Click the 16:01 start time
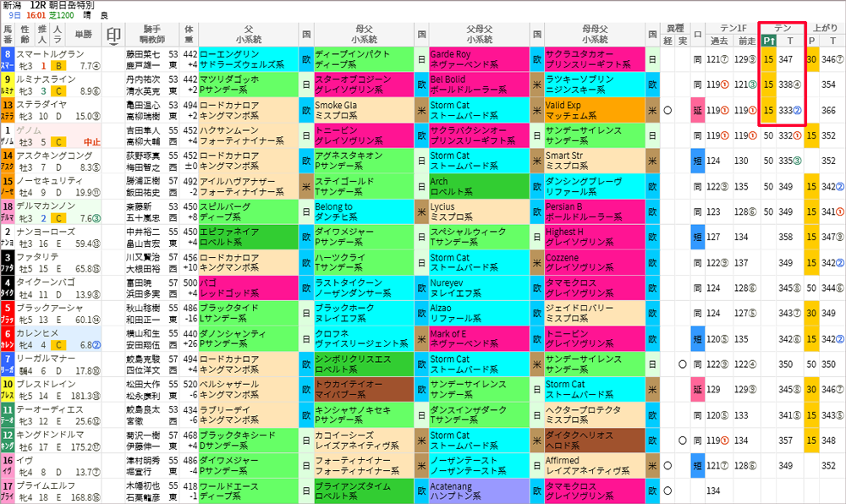The width and height of the screenshot is (846, 504). pos(36,15)
